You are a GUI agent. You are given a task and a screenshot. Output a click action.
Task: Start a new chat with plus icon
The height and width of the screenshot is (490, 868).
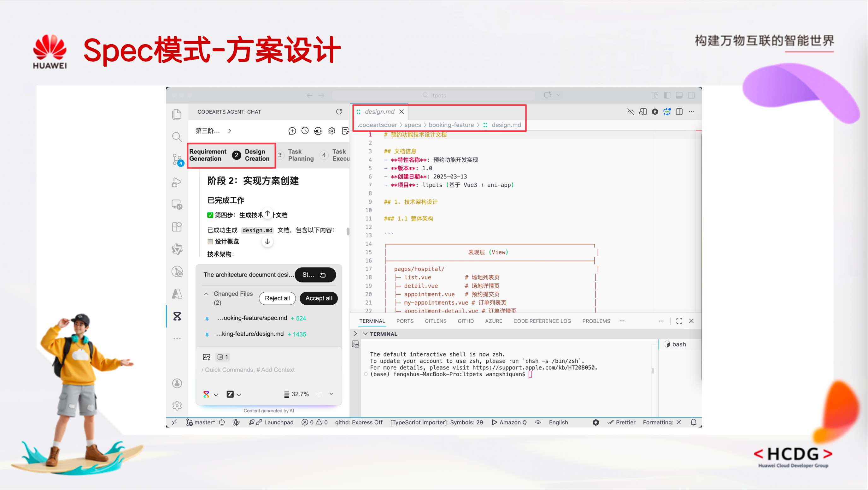click(x=292, y=131)
